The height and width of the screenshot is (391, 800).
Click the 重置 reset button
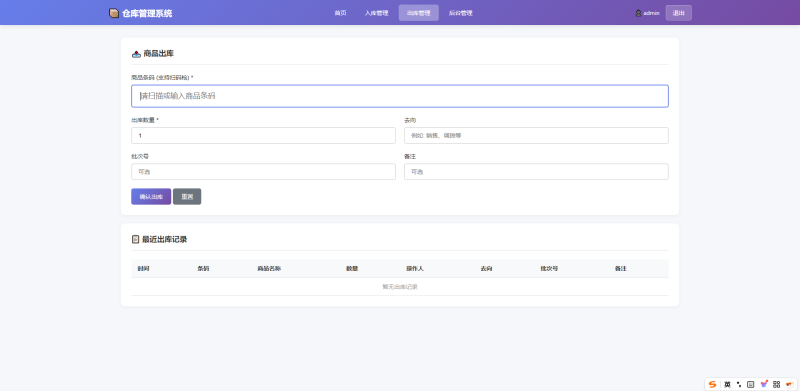(x=187, y=197)
